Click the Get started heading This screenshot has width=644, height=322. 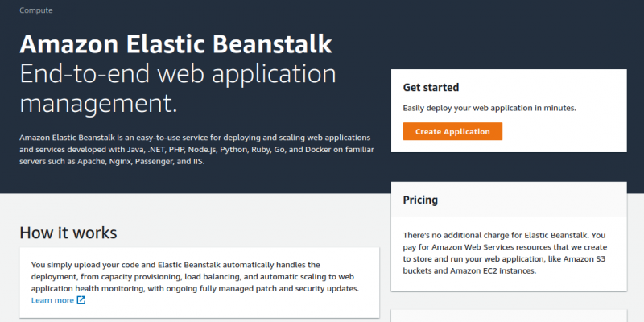[x=431, y=88]
